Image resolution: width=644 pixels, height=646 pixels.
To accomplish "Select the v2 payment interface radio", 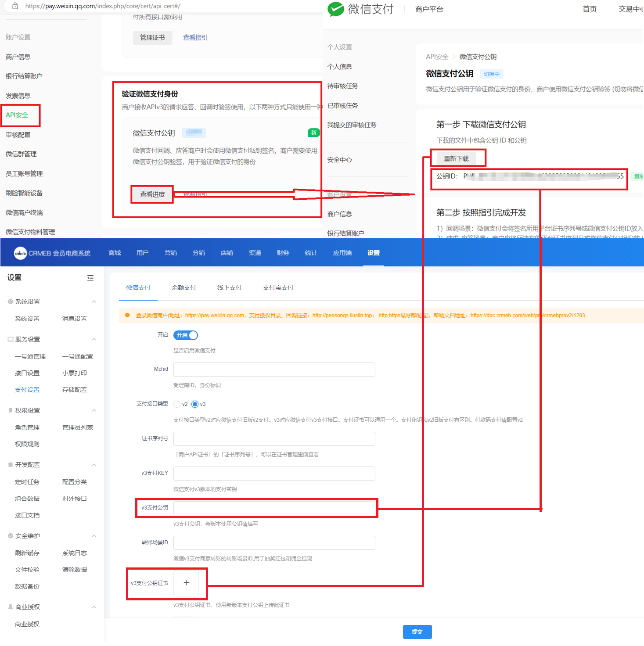I will (x=177, y=404).
